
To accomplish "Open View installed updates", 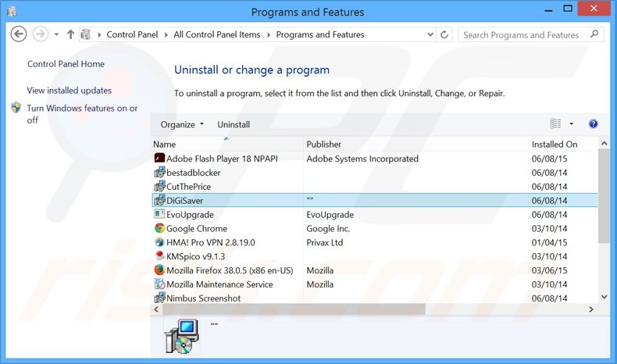I will [70, 91].
